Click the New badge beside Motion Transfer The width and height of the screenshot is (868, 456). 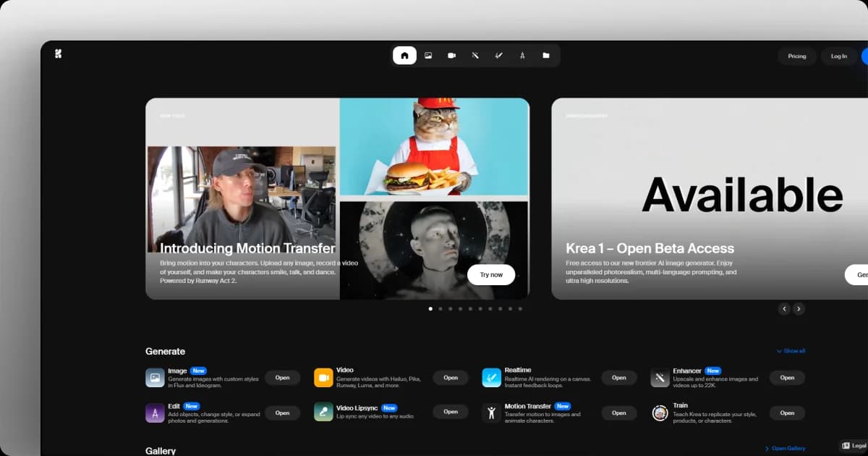click(563, 407)
